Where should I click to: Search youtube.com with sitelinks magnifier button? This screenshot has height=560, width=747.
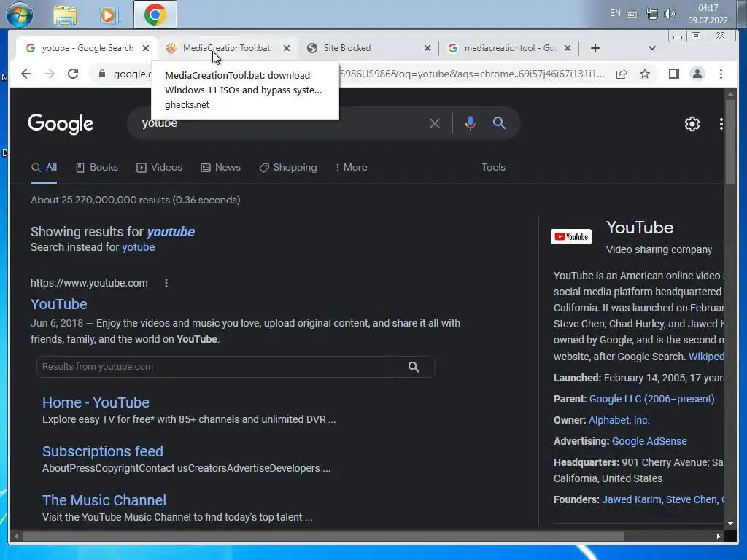(x=414, y=367)
